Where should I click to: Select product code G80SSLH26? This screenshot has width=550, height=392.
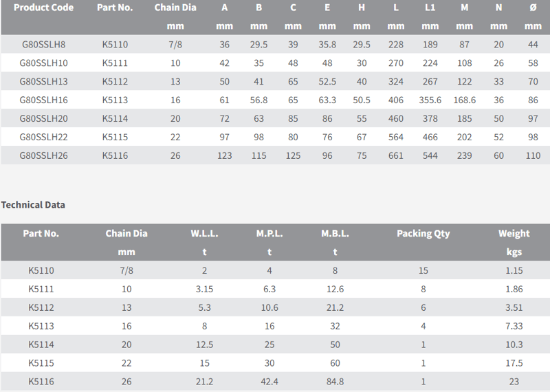point(43,156)
